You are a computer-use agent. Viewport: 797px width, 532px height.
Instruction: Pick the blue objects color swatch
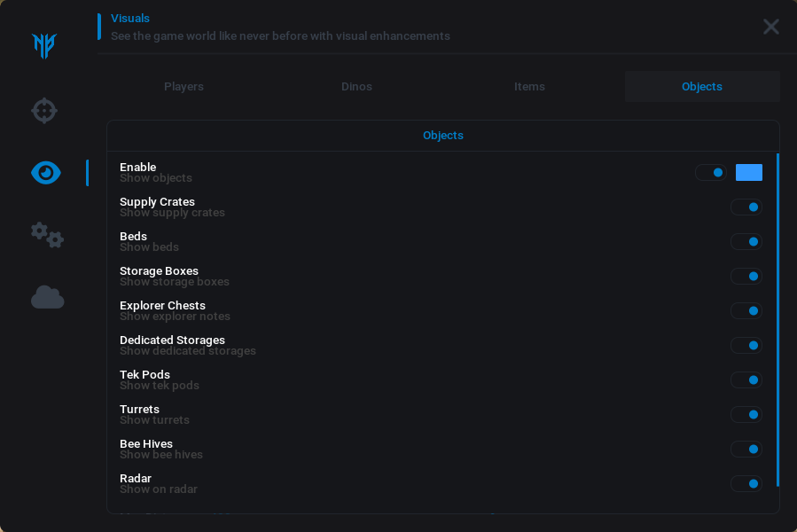(x=748, y=172)
